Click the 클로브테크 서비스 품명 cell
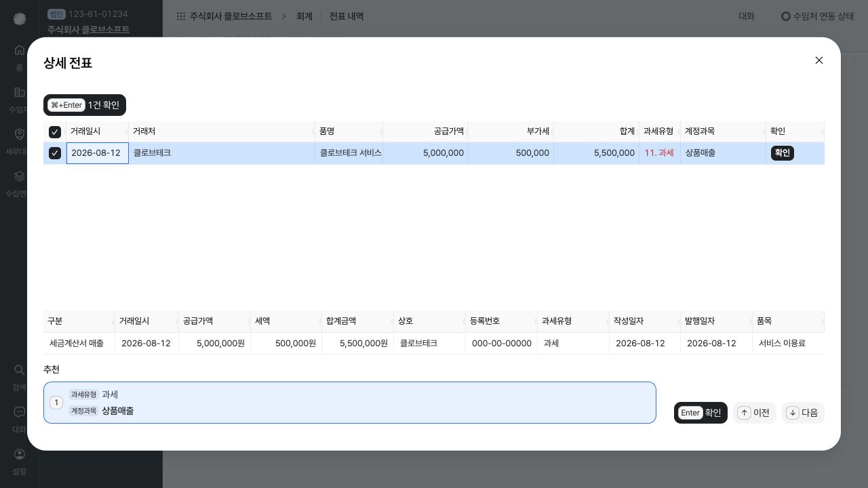 point(349,153)
